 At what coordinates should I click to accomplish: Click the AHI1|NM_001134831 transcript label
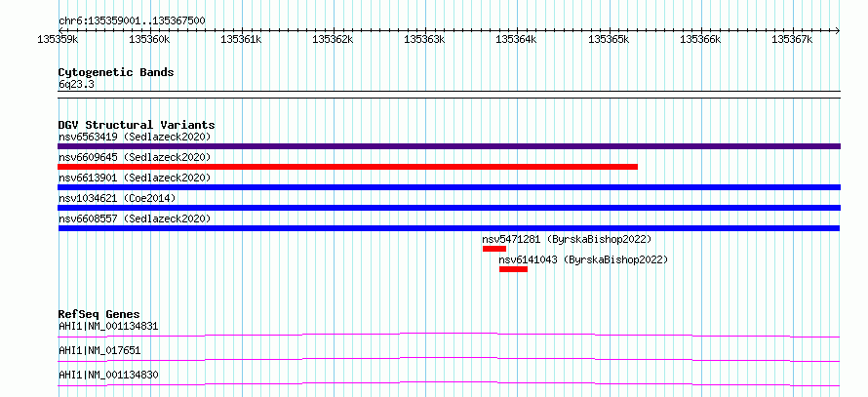click(x=108, y=326)
